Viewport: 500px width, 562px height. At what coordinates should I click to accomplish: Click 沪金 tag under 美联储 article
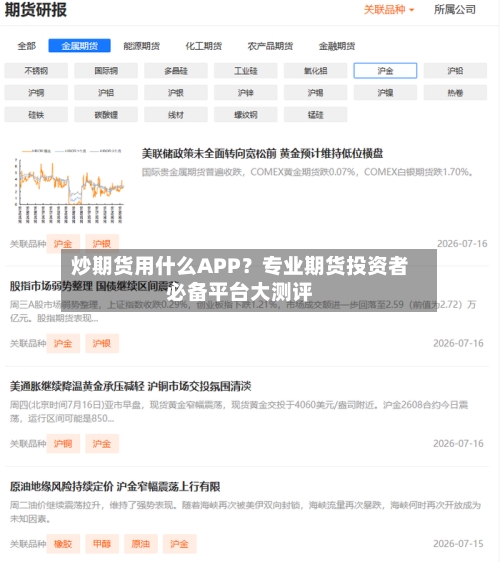63,244
